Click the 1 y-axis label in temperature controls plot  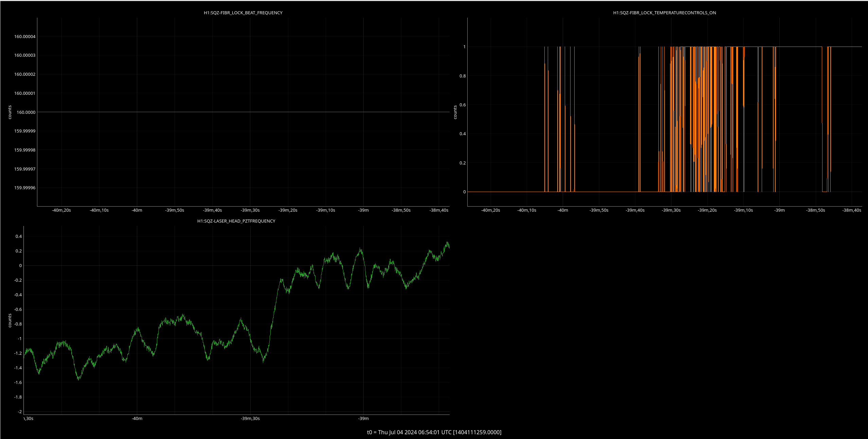(465, 47)
